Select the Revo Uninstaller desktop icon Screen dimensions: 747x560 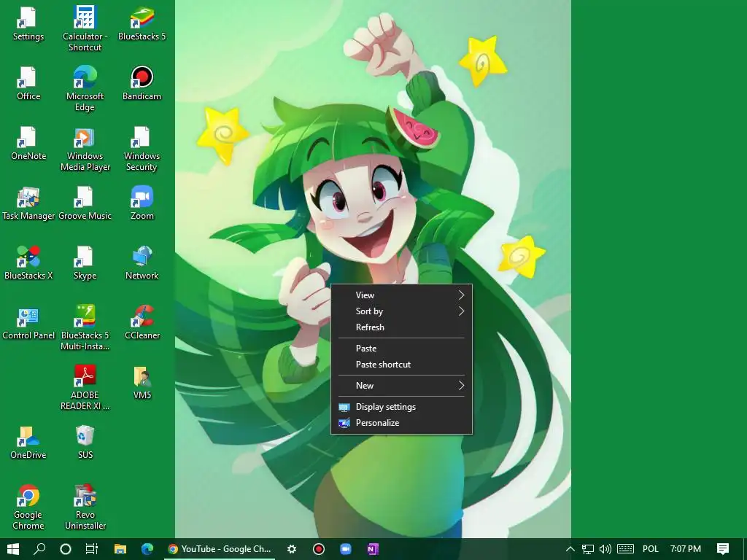[85, 507]
